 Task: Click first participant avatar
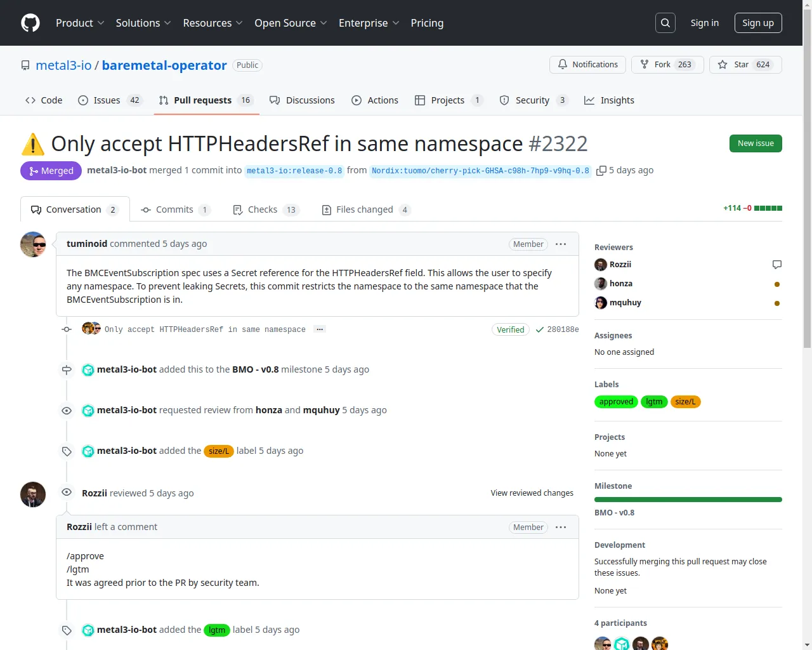click(603, 644)
